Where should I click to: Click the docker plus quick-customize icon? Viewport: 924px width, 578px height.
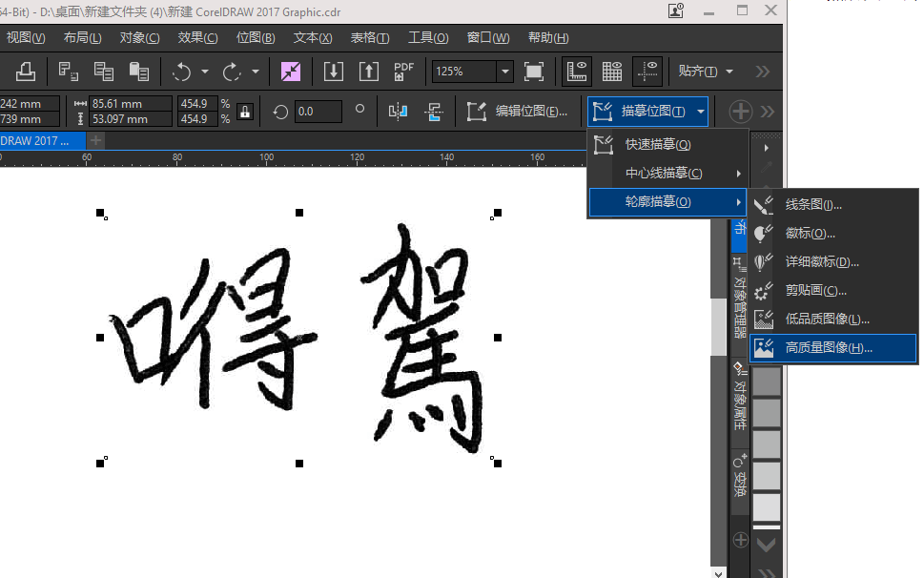(741, 540)
